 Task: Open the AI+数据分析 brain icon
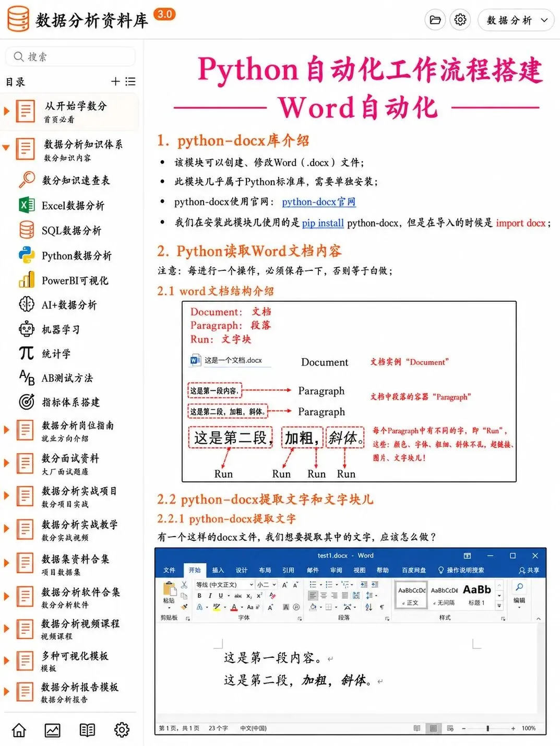coord(27,304)
